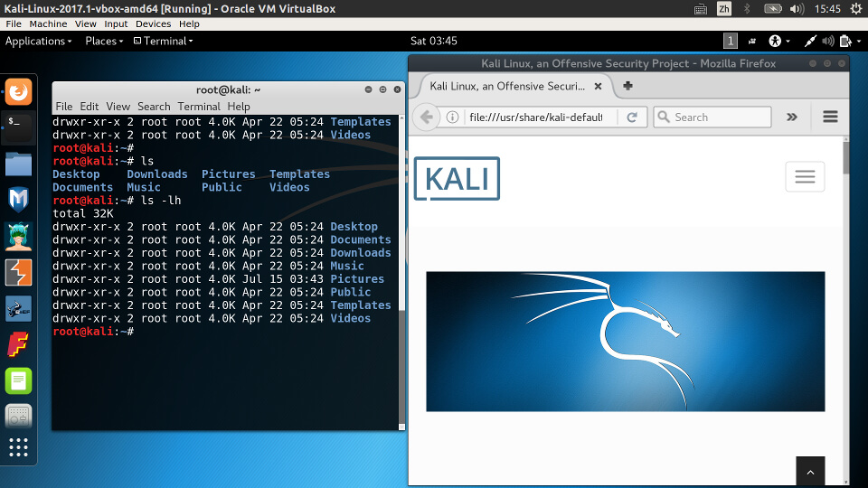
Task: Open Armitage from the dock
Action: click(19, 237)
